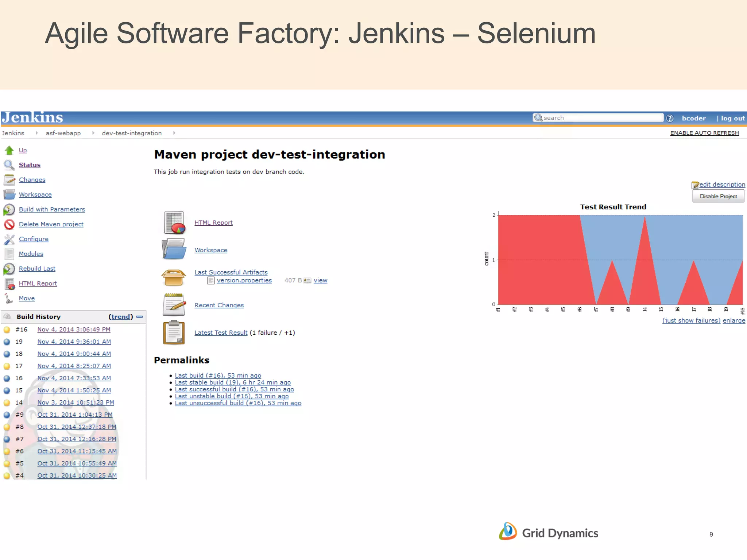Click the Modules document icon
Viewport: 747px width, 560px height.
pos(9,254)
